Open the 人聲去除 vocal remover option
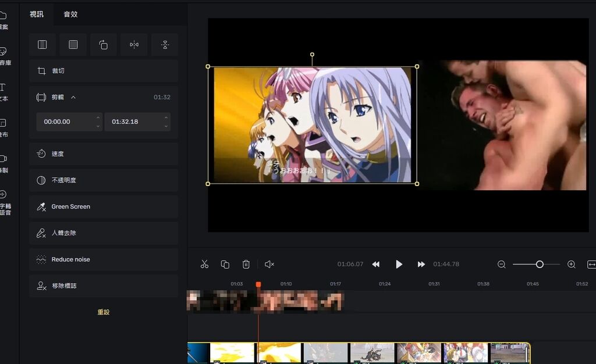 (x=104, y=233)
